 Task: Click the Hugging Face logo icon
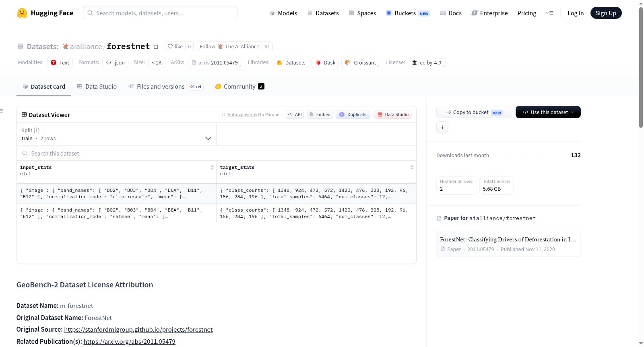coord(22,13)
